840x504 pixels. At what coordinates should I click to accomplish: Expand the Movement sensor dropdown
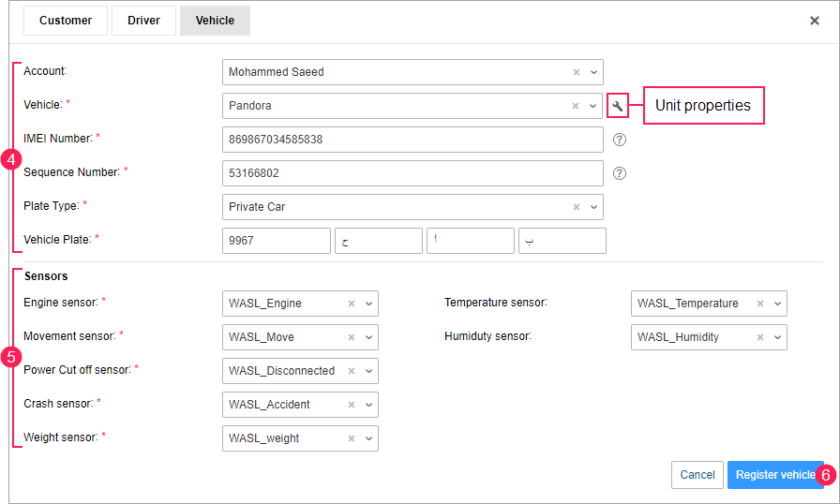pyautogui.click(x=368, y=337)
